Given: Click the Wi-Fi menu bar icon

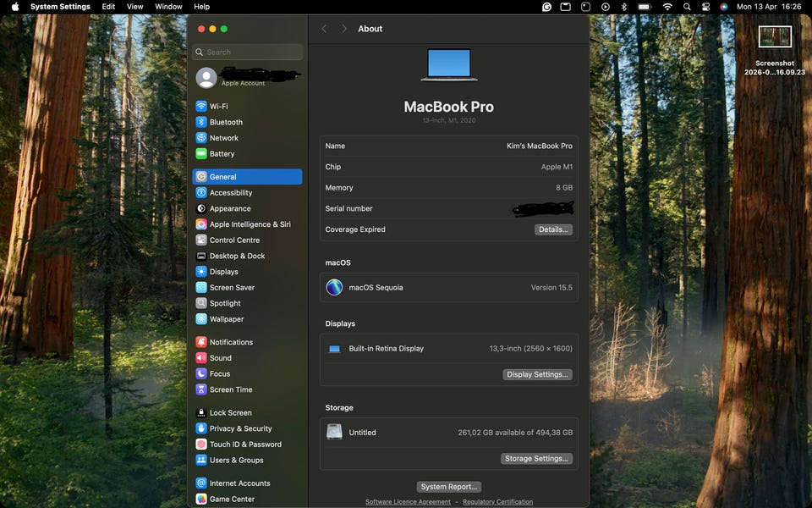Looking at the screenshot, I should tap(667, 7).
